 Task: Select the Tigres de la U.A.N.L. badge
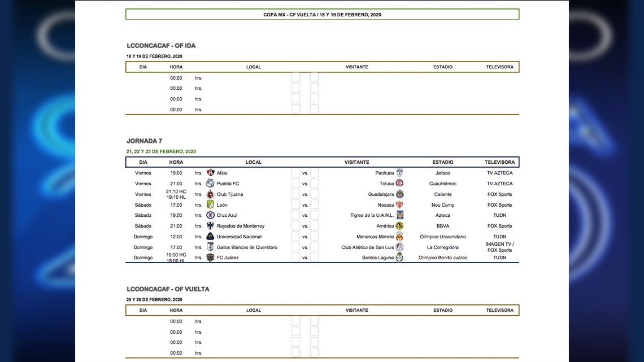[x=399, y=215]
